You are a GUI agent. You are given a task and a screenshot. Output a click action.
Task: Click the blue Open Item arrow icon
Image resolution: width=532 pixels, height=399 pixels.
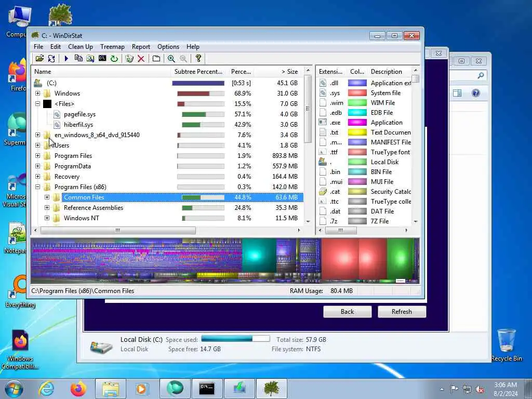point(66,58)
